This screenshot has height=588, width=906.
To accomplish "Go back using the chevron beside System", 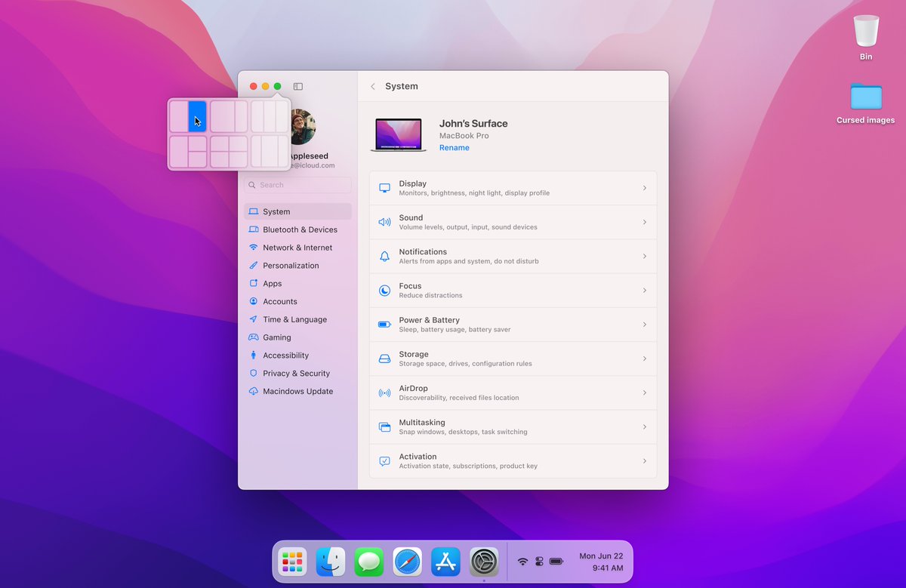I will click(373, 87).
